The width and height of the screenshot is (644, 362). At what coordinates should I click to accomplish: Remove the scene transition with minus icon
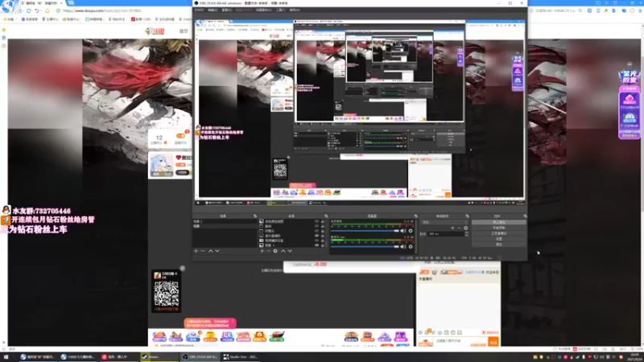[459, 228]
